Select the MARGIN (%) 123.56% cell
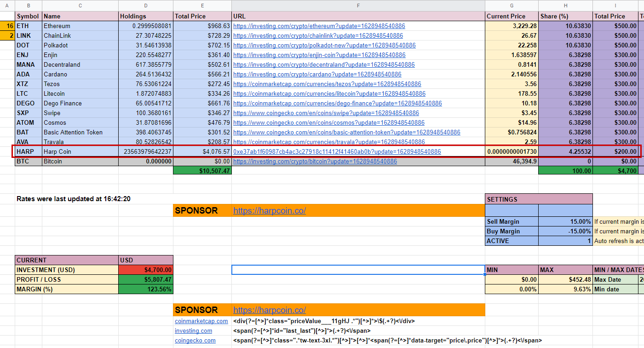The width and height of the screenshot is (644, 348). (x=146, y=290)
